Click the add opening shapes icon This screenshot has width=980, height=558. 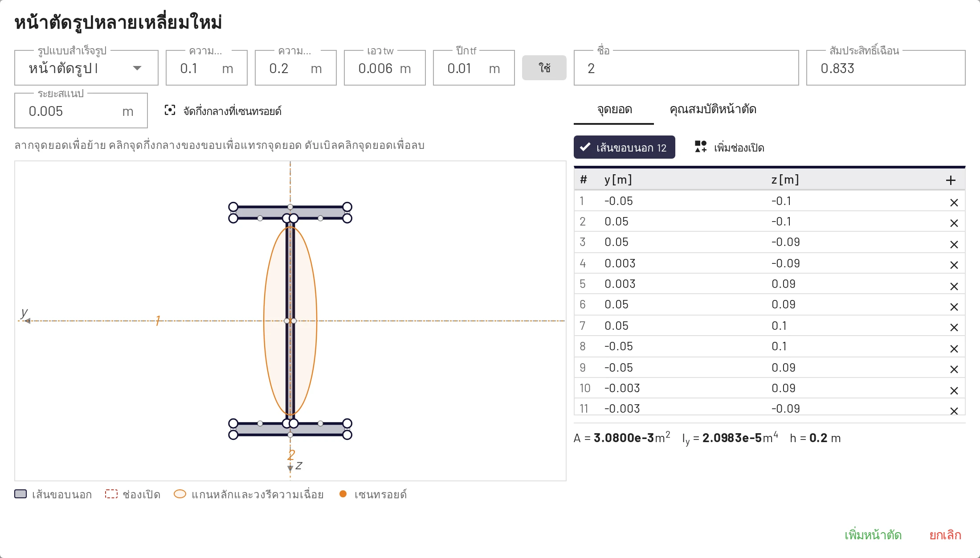(x=701, y=147)
